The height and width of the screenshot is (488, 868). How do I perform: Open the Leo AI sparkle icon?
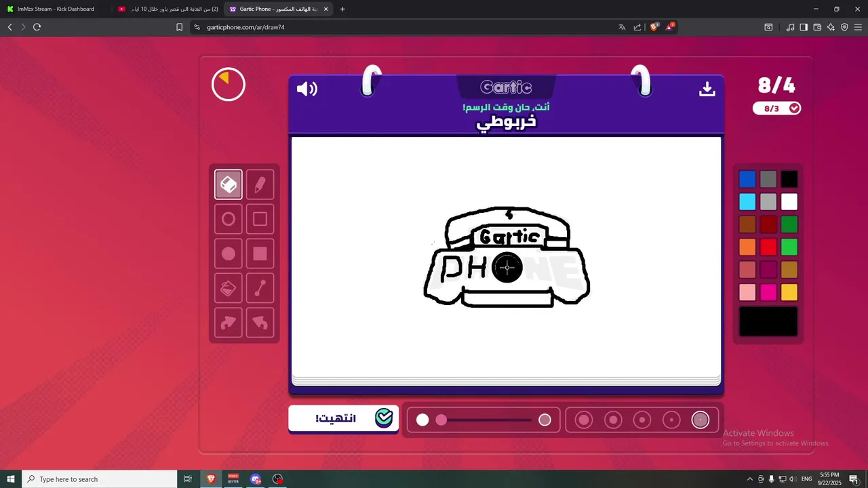pyautogui.click(x=831, y=27)
